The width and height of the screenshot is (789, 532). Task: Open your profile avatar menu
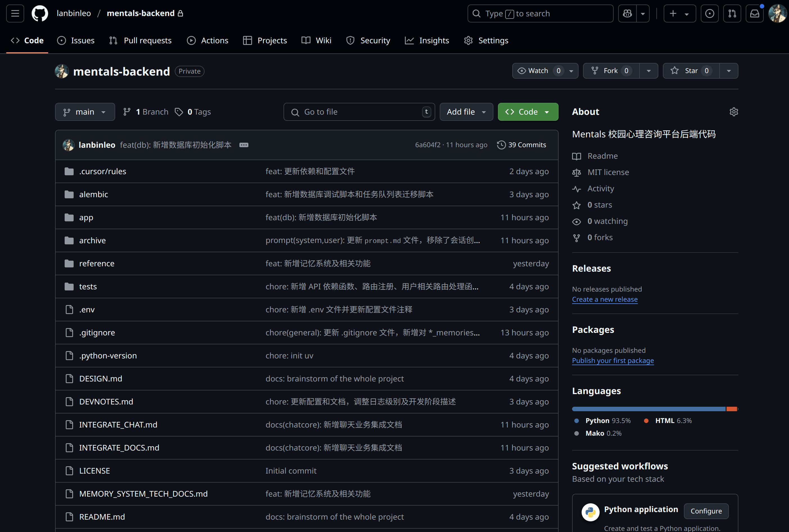pos(777,13)
